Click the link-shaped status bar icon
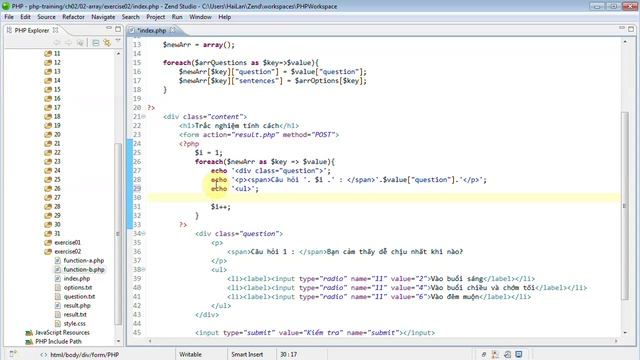The image size is (640, 360). (484, 354)
